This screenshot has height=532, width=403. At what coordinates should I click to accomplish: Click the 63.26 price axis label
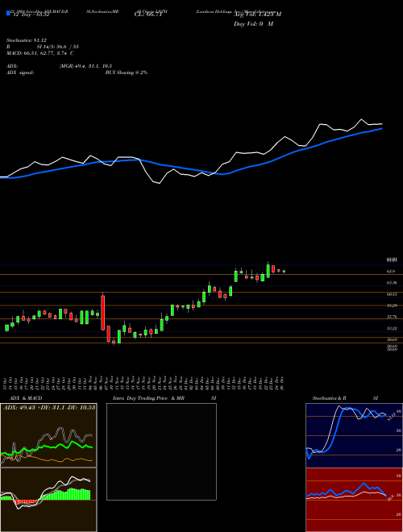click(393, 283)
